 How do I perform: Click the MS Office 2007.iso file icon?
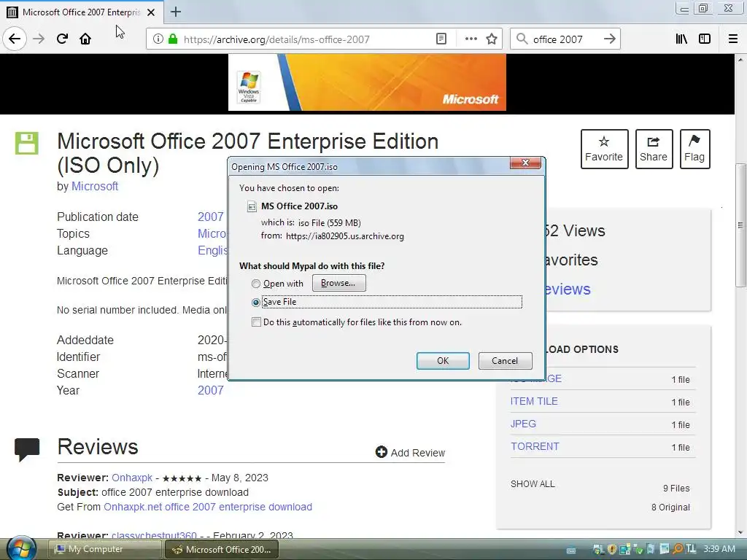coord(252,206)
